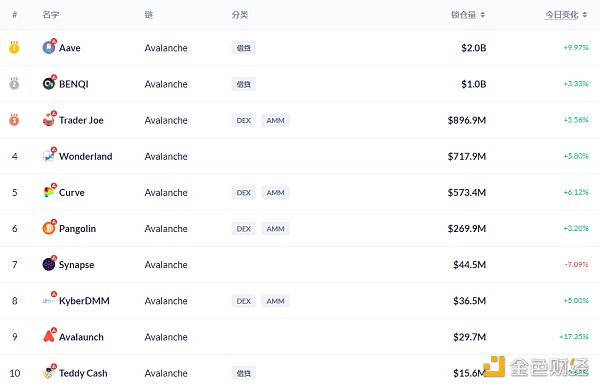
Task: Click the DEX tag in Trader Joe row
Action: pyautogui.click(x=243, y=120)
